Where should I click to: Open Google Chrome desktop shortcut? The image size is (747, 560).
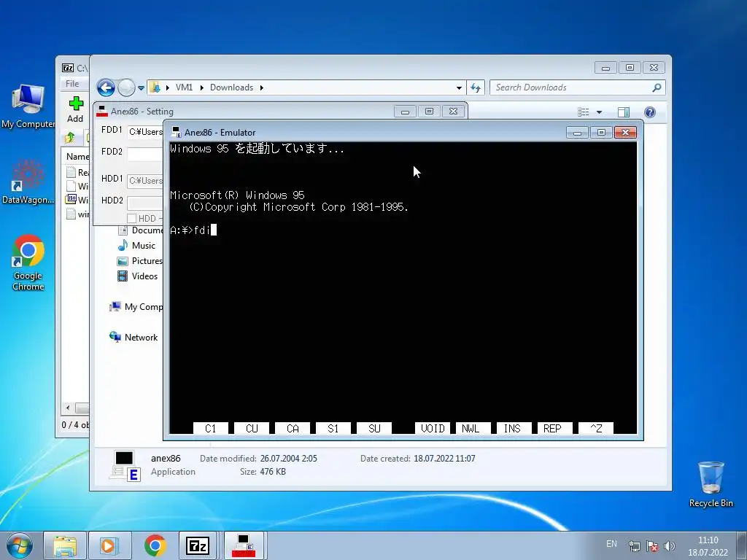coord(28,262)
